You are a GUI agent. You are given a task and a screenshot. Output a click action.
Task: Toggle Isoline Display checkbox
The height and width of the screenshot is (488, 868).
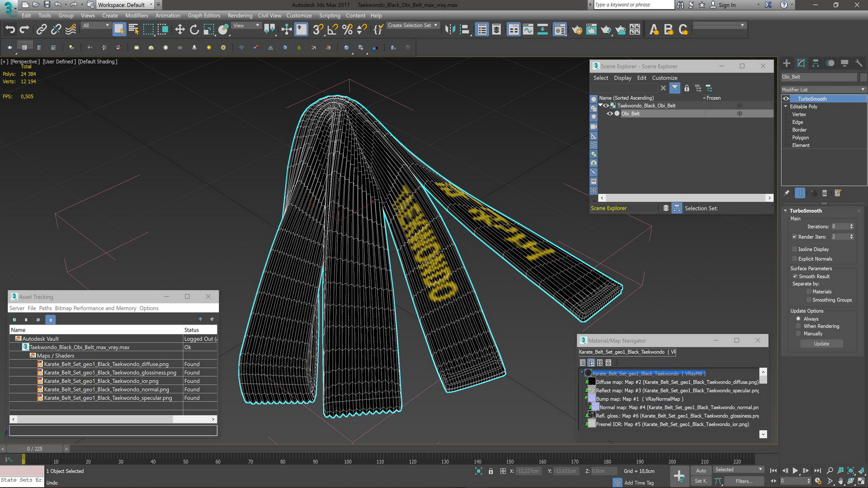794,249
